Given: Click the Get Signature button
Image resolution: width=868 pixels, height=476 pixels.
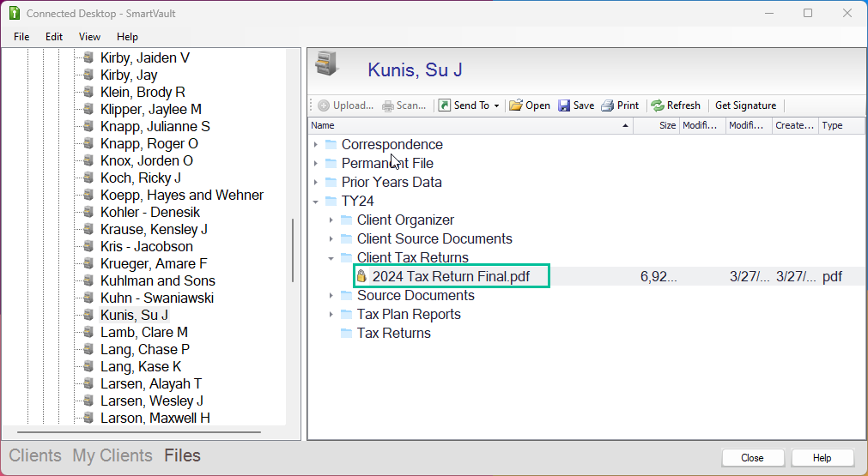Looking at the screenshot, I should coord(745,105).
